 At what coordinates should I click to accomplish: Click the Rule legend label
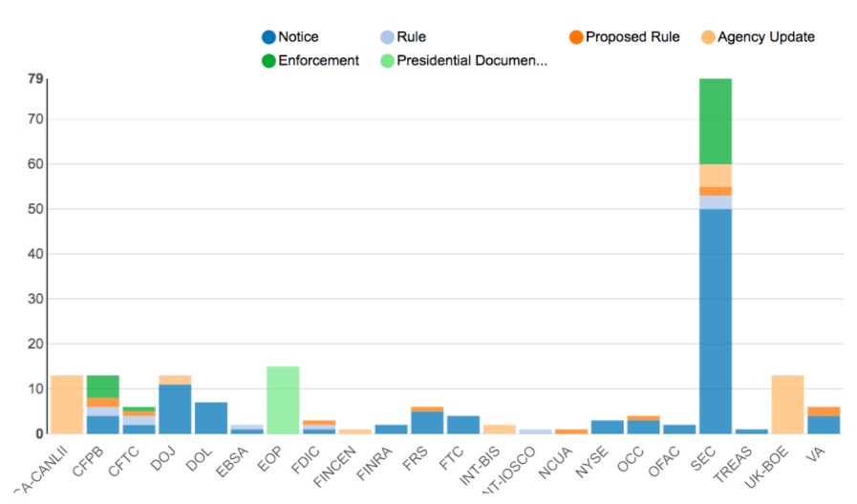412,37
